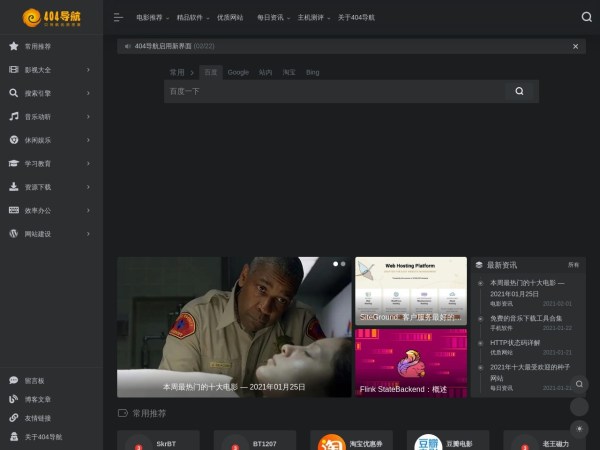This screenshot has height=450, width=600.
Task: Open the BT1207 site card
Action: 255,440
